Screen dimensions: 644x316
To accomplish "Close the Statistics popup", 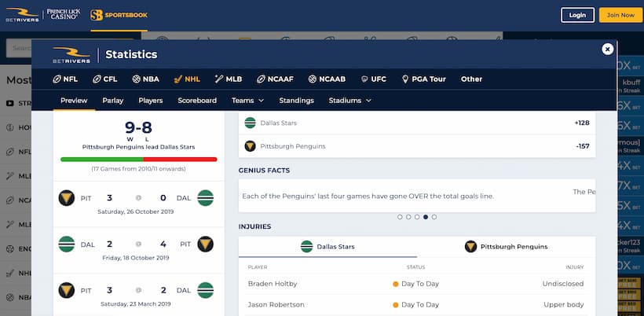I will click(607, 49).
